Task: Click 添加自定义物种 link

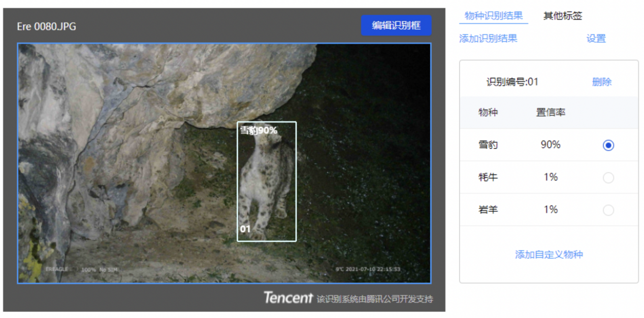Action: coord(549,255)
